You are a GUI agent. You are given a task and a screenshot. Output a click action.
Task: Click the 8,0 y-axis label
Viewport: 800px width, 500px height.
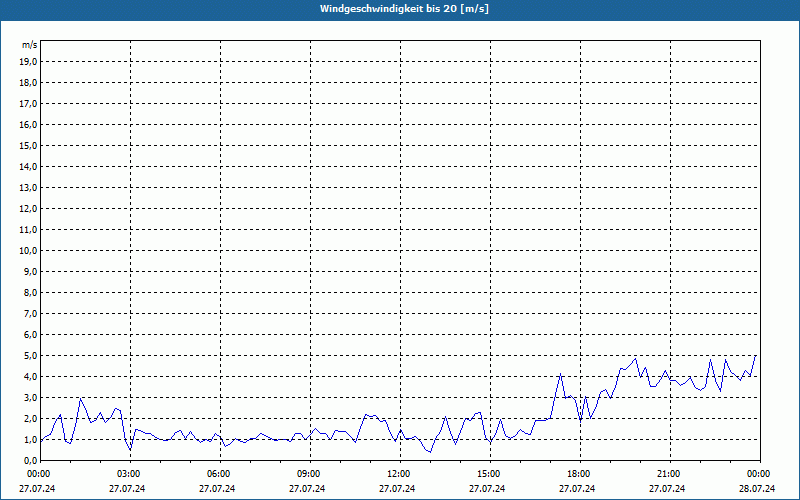click(x=31, y=292)
